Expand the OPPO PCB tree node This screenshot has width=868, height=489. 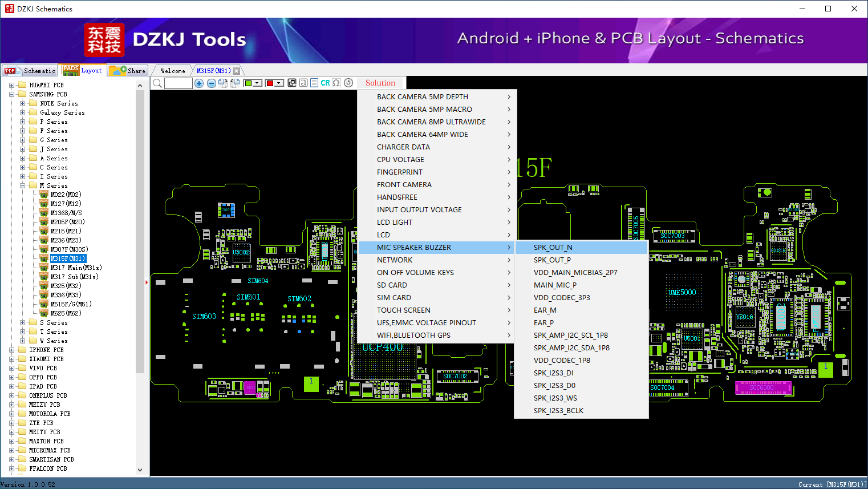click(x=12, y=377)
